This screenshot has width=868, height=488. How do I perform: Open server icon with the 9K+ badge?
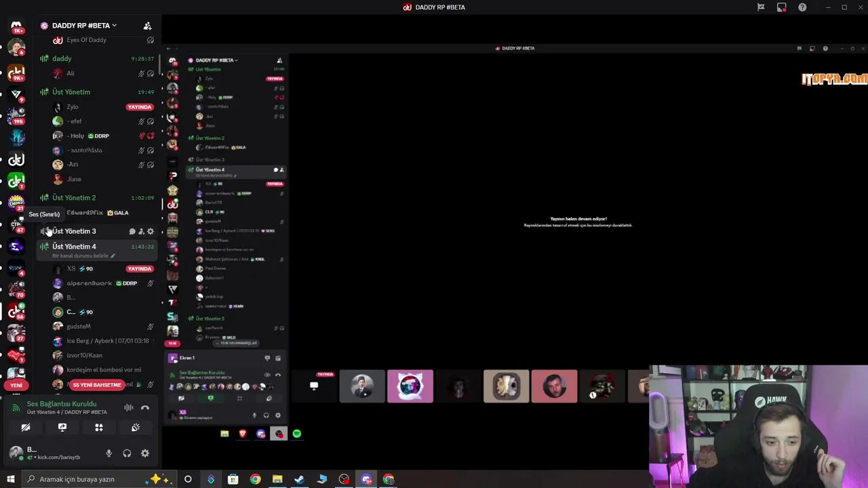(16, 72)
